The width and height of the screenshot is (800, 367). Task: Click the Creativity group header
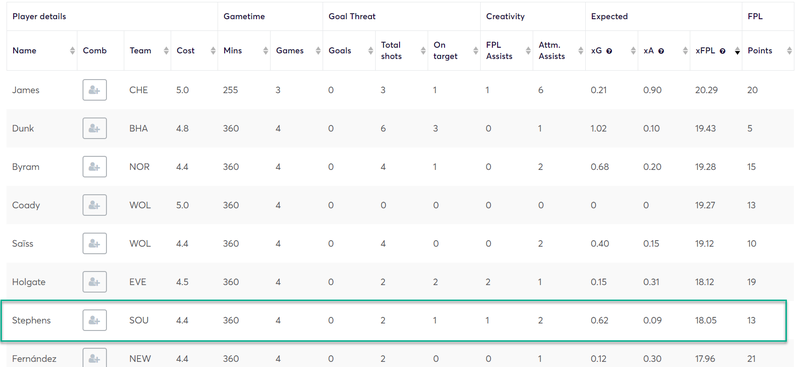pyautogui.click(x=505, y=16)
